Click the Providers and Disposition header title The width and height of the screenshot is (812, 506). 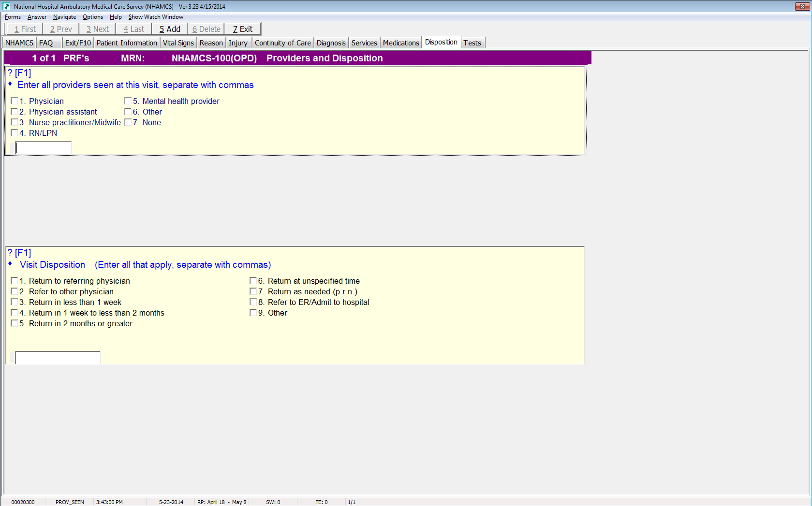(325, 58)
